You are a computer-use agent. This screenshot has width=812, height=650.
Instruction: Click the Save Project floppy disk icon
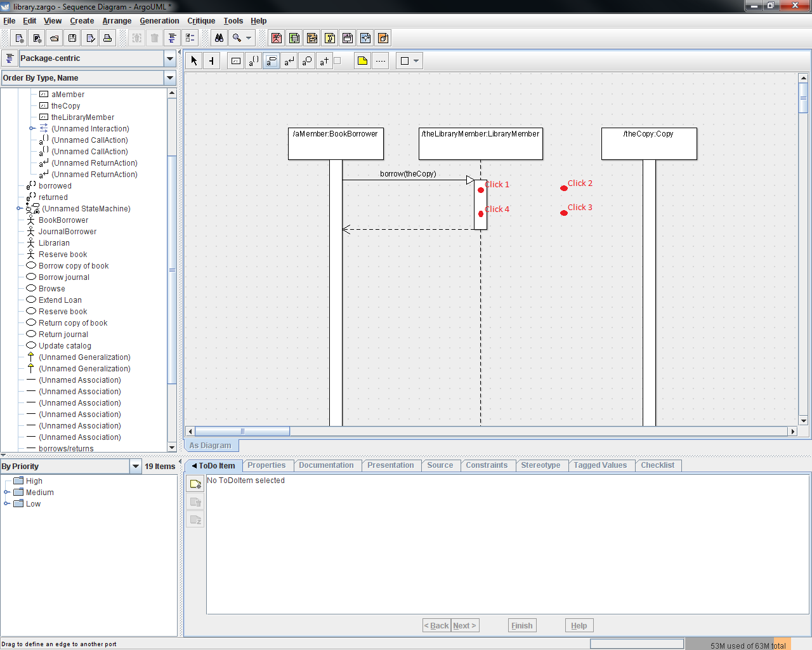coord(72,38)
